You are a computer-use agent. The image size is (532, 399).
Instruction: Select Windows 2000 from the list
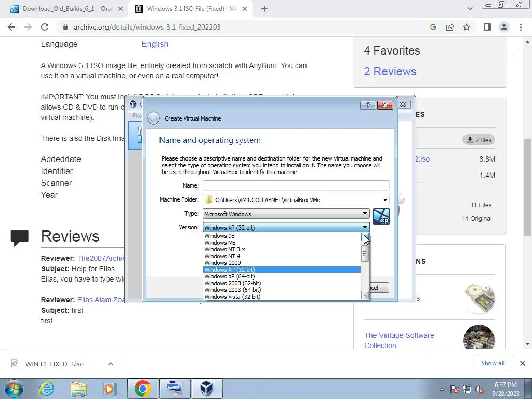282,263
